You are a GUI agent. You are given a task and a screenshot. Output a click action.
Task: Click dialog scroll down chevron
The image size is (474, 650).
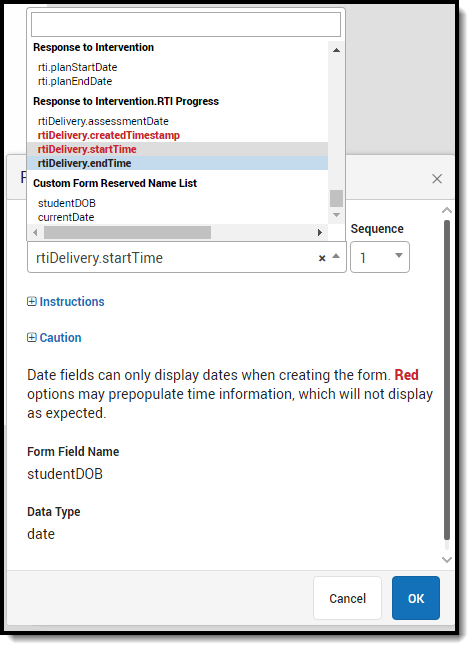[447, 560]
